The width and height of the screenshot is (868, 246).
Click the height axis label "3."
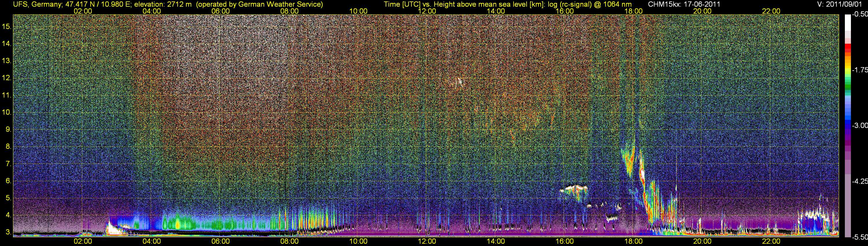tap(8, 232)
